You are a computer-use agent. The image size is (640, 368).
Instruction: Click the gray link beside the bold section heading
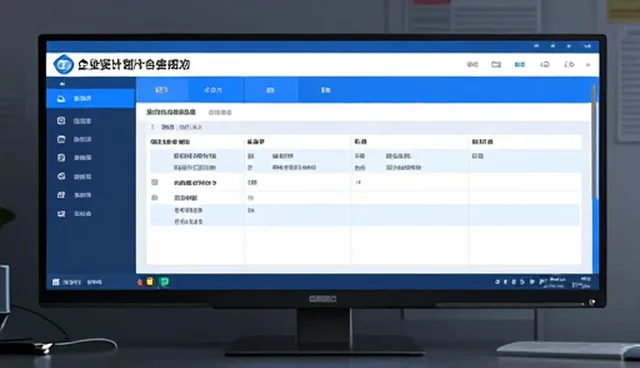(x=220, y=112)
